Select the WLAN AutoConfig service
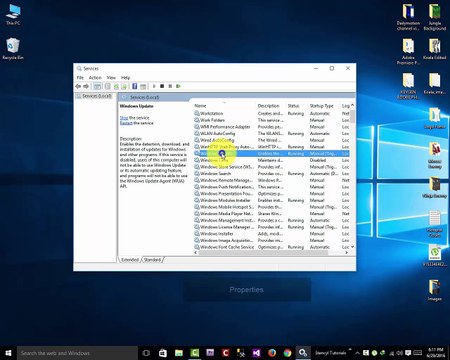450x360 pixels. click(271, 134)
